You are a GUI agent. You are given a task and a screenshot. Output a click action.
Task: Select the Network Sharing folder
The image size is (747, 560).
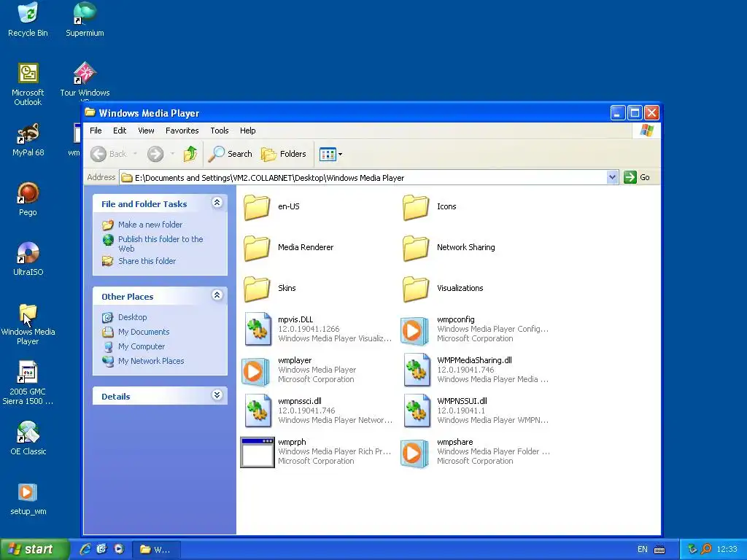click(416, 248)
